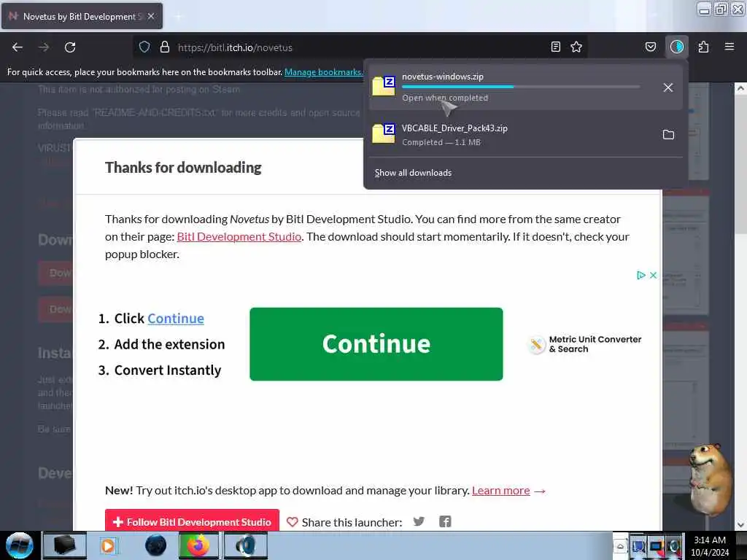Go back to the previous page
This screenshot has width=747, height=560.
[x=18, y=47]
